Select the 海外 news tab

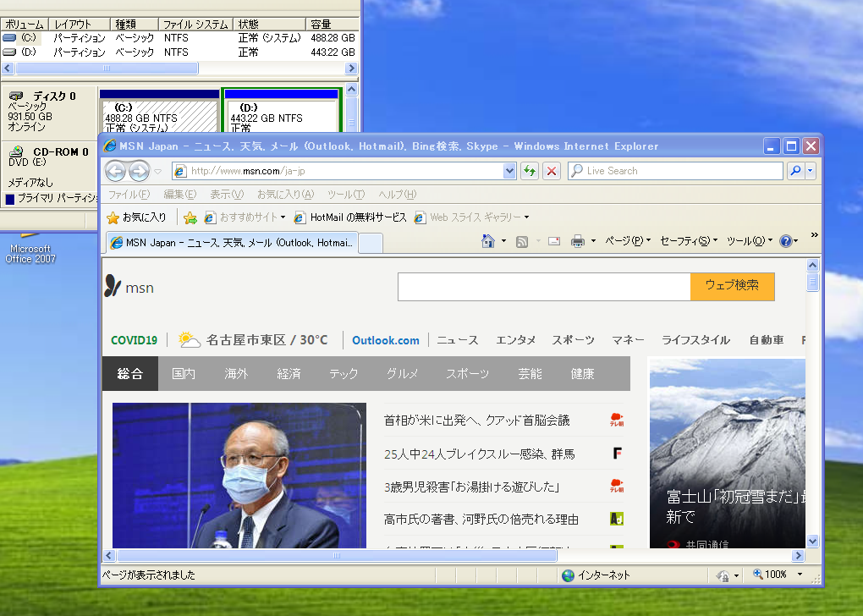pos(236,374)
